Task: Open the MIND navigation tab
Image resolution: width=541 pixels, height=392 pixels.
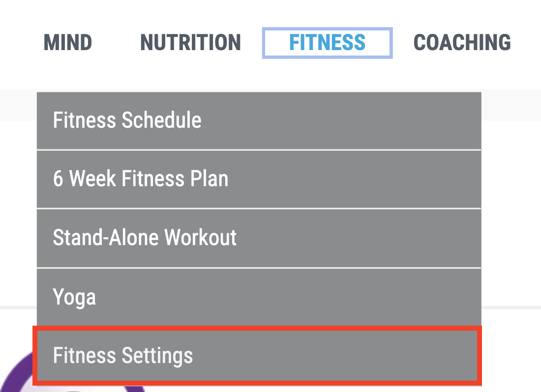Action: [68, 43]
